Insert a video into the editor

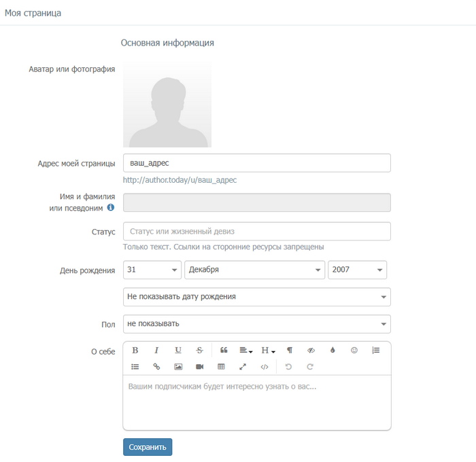199,367
